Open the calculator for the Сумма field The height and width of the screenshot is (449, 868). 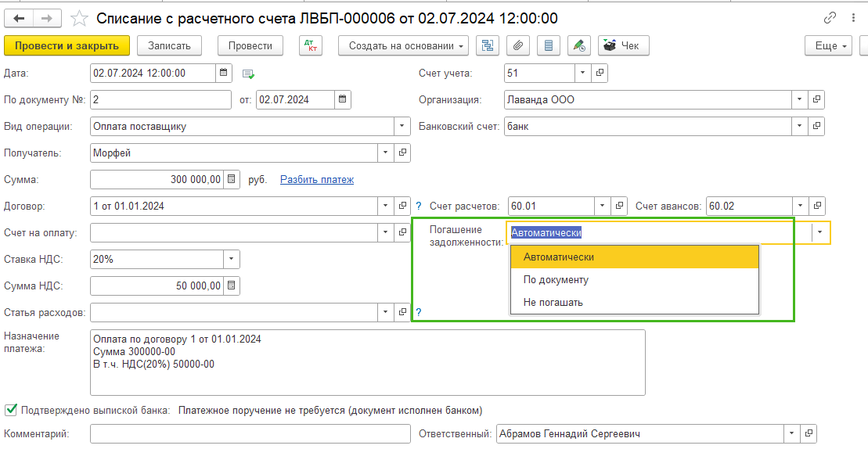232,180
